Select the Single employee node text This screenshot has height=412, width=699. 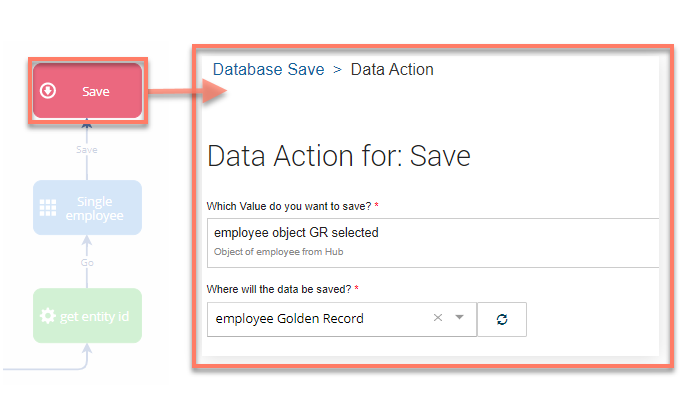point(95,207)
